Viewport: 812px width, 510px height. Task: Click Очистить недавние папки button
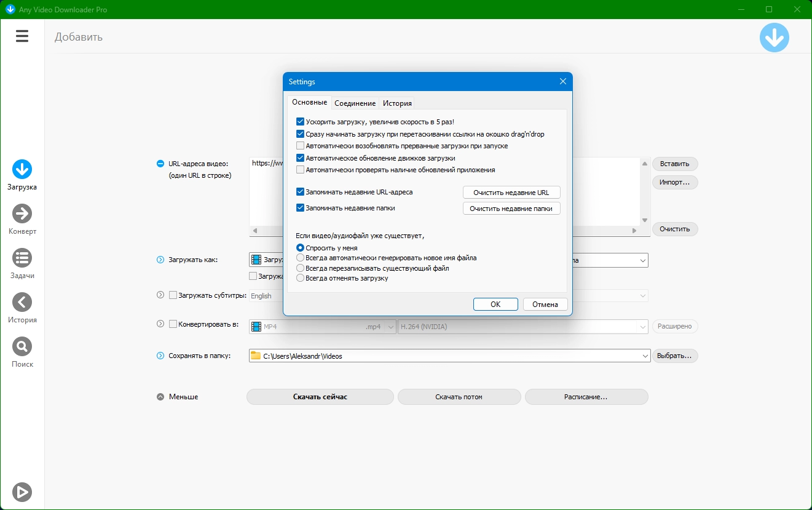pos(511,209)
